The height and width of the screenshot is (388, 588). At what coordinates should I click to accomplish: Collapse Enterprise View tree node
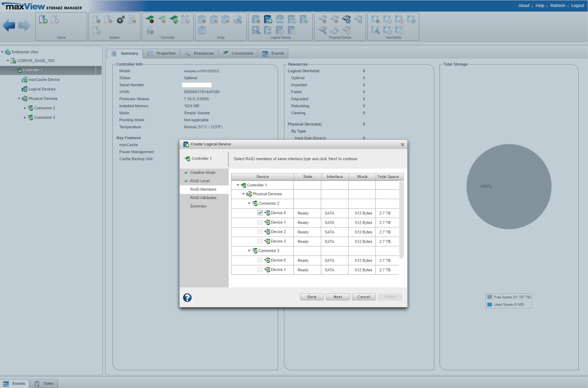coord(2,52)
